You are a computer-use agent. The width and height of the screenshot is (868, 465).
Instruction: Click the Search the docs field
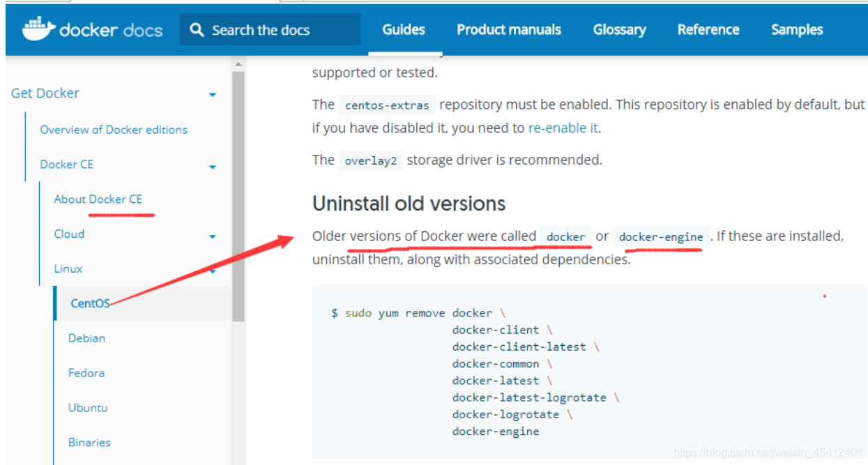point(271,30)
